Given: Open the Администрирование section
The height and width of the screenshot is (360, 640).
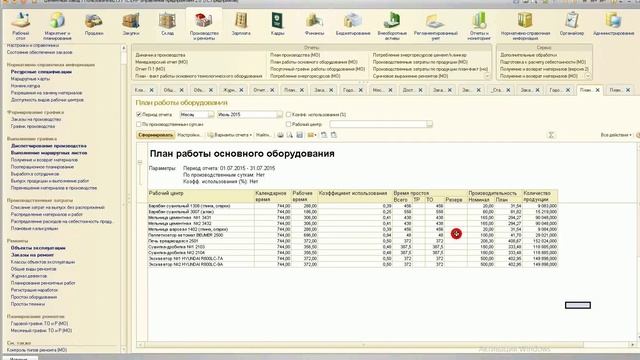Looking at the screenshot, I should [x=613, y=25].
